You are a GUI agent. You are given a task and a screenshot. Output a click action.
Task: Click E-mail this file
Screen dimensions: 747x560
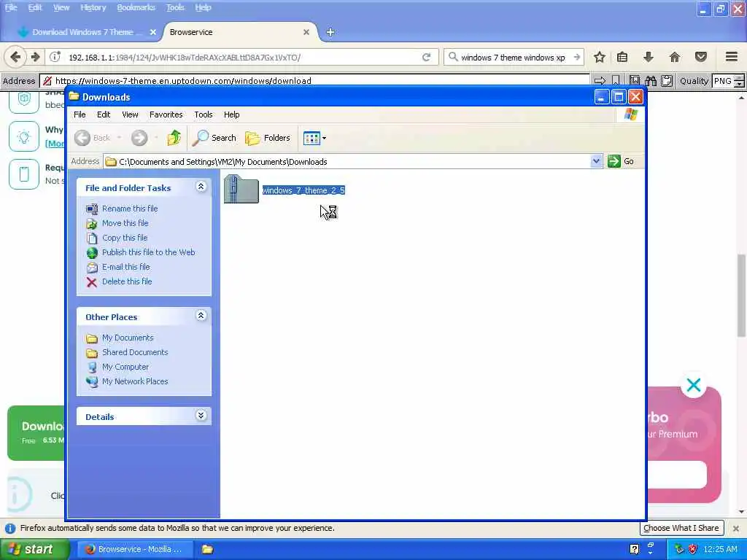(125, 267)
